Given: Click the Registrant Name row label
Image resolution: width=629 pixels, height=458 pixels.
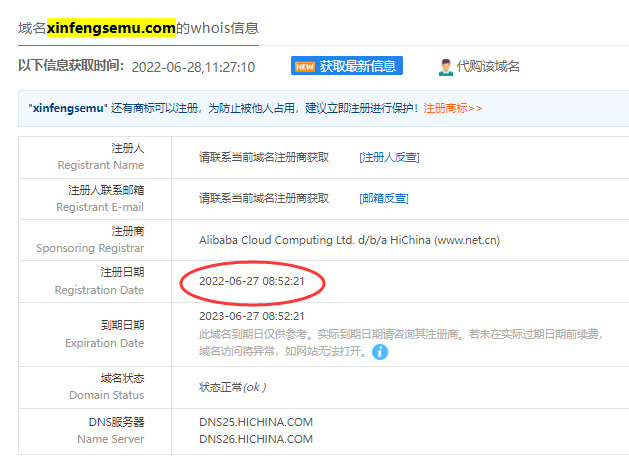Looking at the screenshot, I should click(101, 157).
